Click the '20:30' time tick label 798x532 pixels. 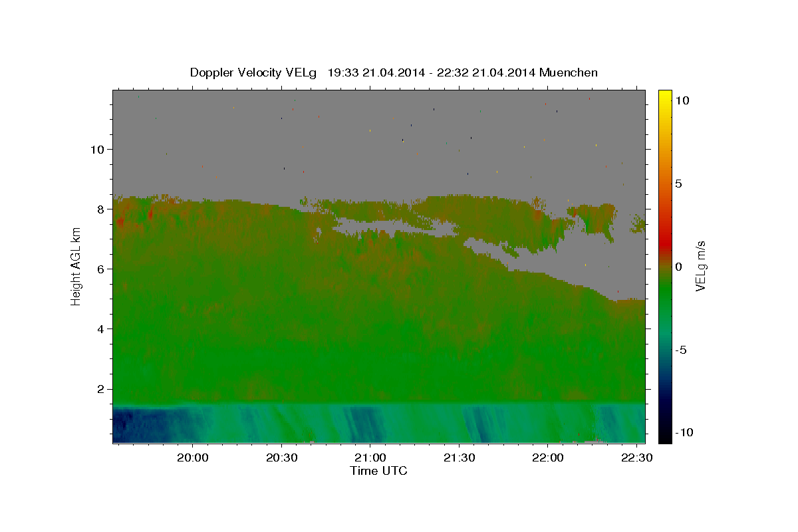[x=281, y=458]
